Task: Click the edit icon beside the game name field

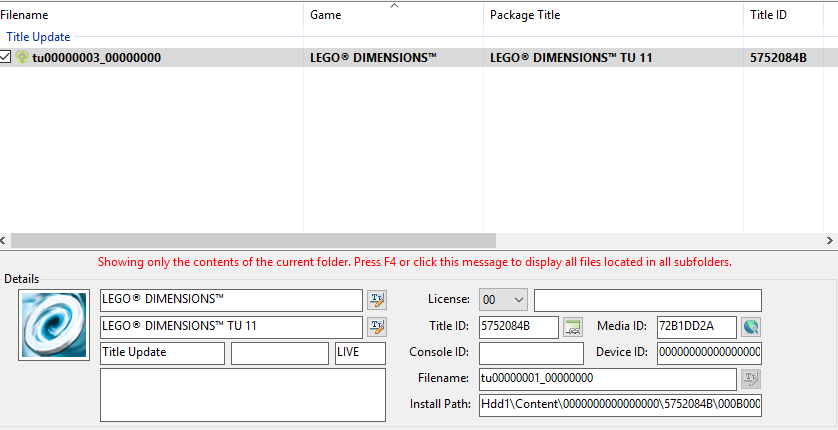Action: pos(376,300)
